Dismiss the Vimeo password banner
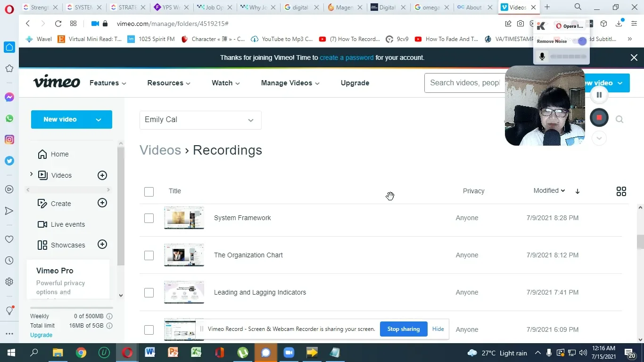Viewport: 644px width, 362px height. point(634,58)
